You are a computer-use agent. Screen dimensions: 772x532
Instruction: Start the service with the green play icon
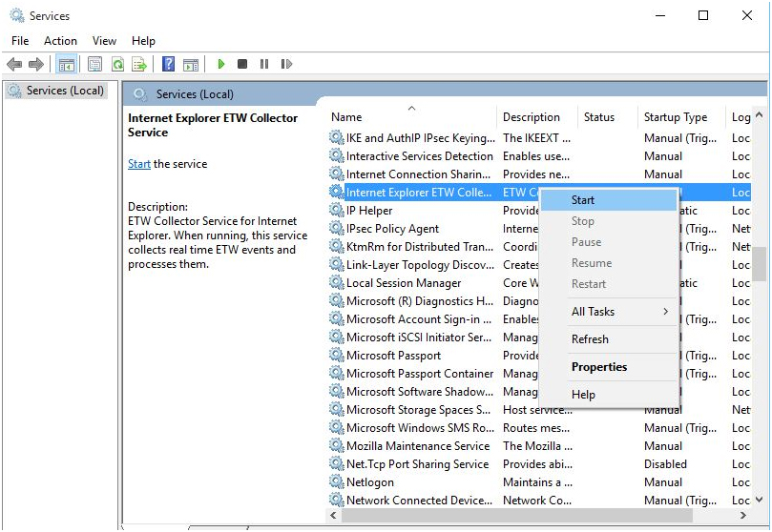(221, 64)
